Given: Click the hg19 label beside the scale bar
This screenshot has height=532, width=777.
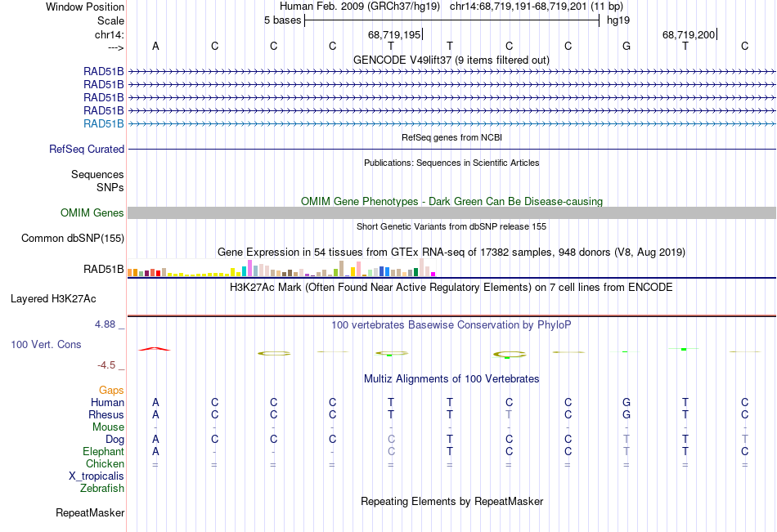Looking at the screenshot, I should click(x=618, y=20).
